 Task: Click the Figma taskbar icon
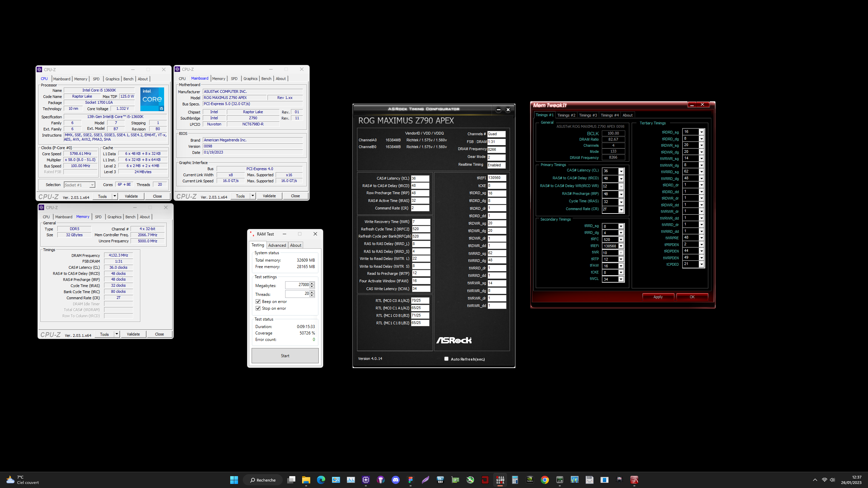coord(410,480)
